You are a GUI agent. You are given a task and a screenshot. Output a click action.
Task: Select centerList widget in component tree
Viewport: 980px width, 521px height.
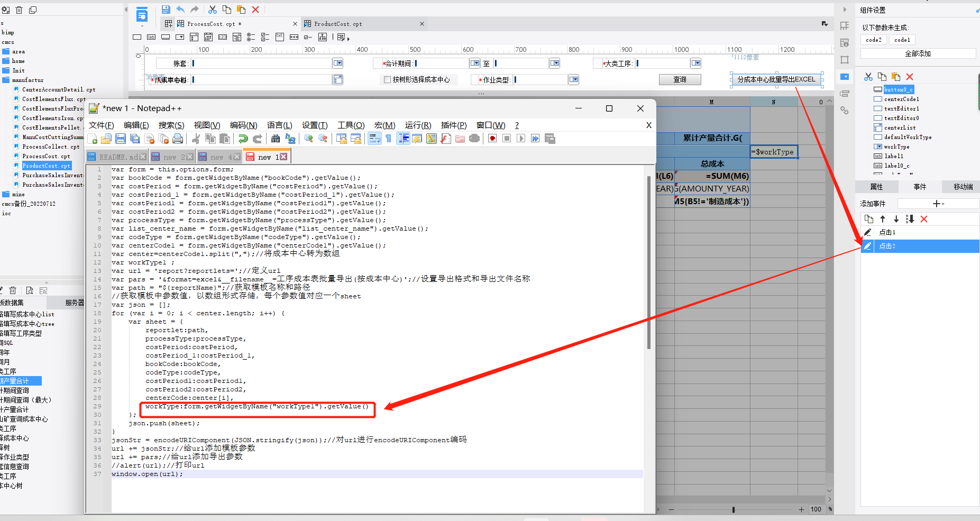click(x=900, y=127)
